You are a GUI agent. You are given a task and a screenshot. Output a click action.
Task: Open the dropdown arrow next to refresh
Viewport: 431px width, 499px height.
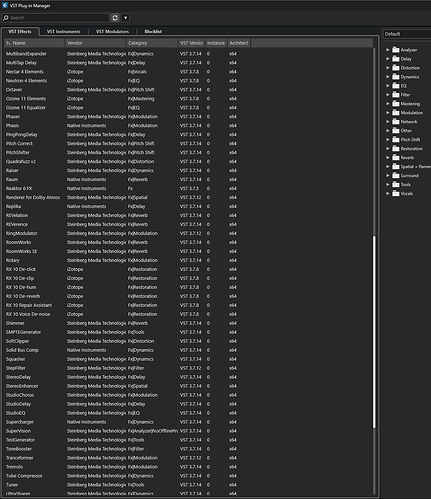tap(126, 18)
